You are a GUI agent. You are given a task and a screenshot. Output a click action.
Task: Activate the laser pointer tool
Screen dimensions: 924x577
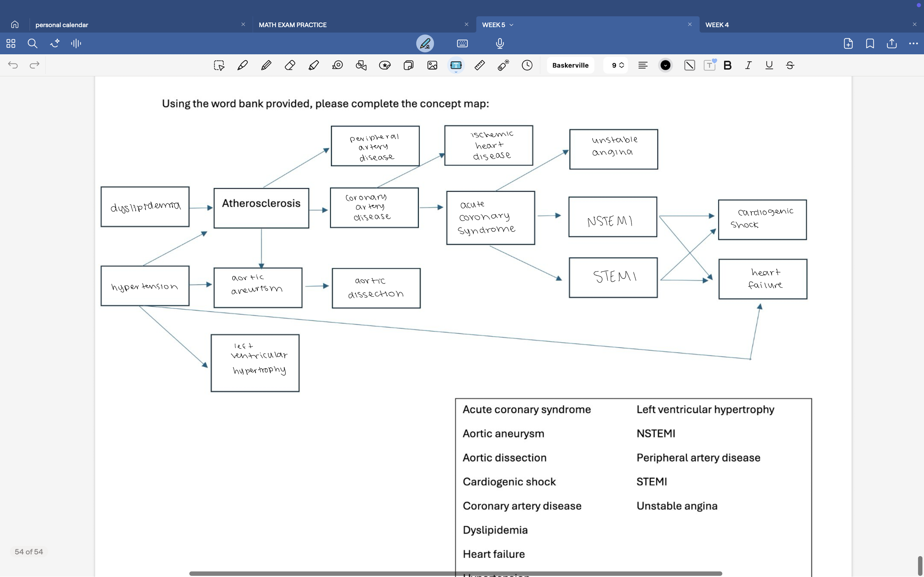pos(503,65)
